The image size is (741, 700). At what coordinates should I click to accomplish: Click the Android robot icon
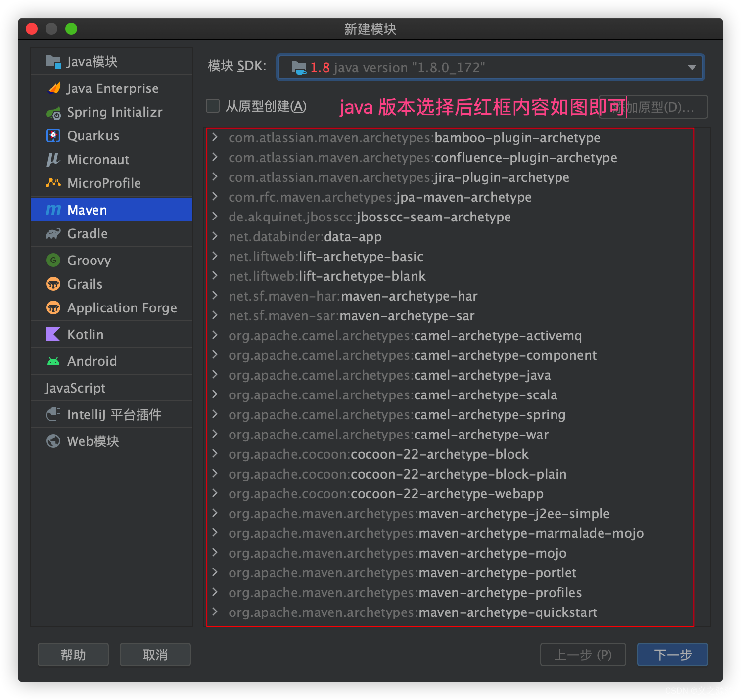coord(53,361)
